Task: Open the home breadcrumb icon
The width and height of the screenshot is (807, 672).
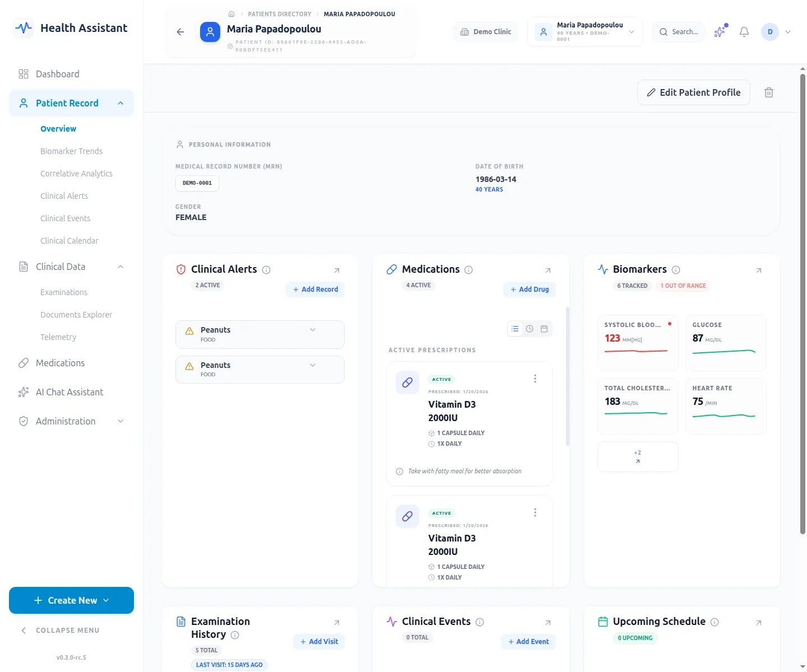Action: click(231, 14)
